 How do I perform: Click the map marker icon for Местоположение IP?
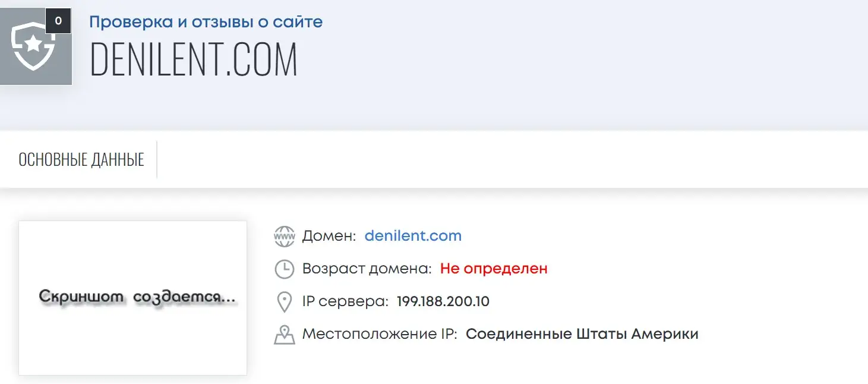tap(285, 334)
